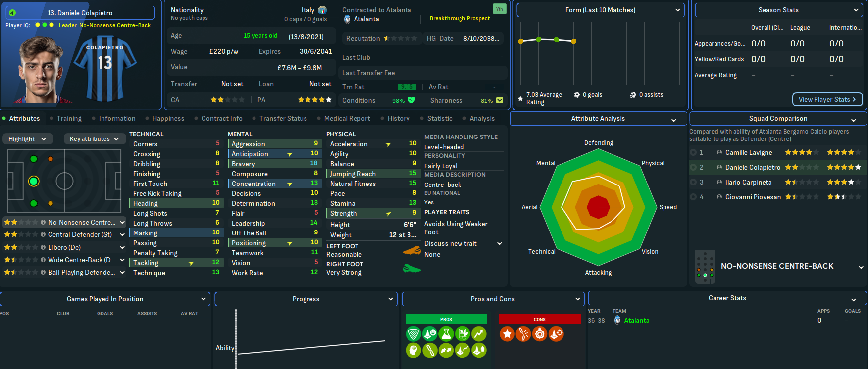Click the View Player Stats button
868x369 pixels.
coord(827,99)
